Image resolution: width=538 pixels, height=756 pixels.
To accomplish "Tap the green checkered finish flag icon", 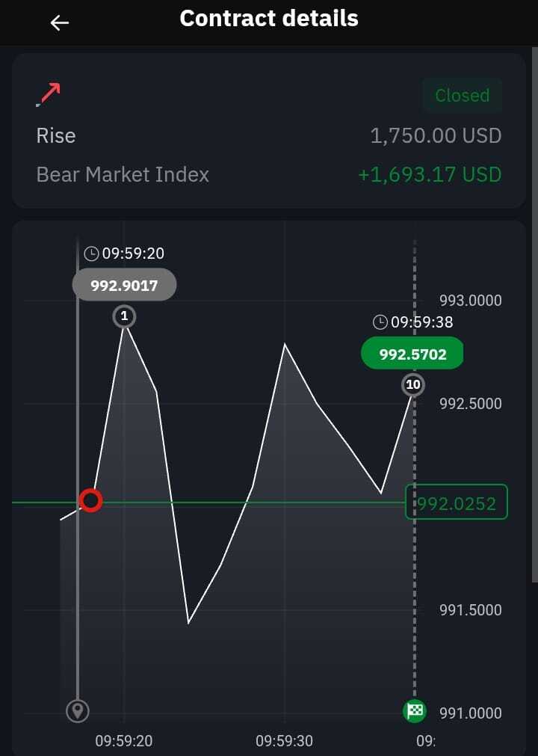I will click(415, 710).
